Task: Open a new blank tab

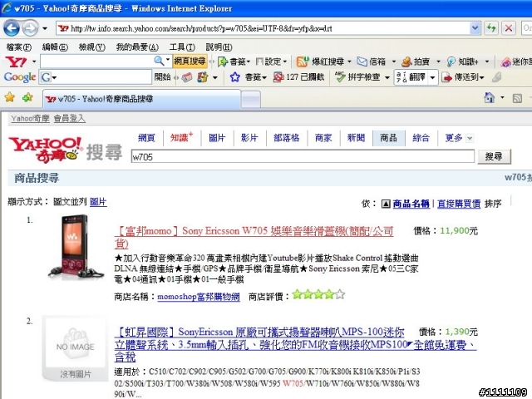Action: click(x=251, y=100)
